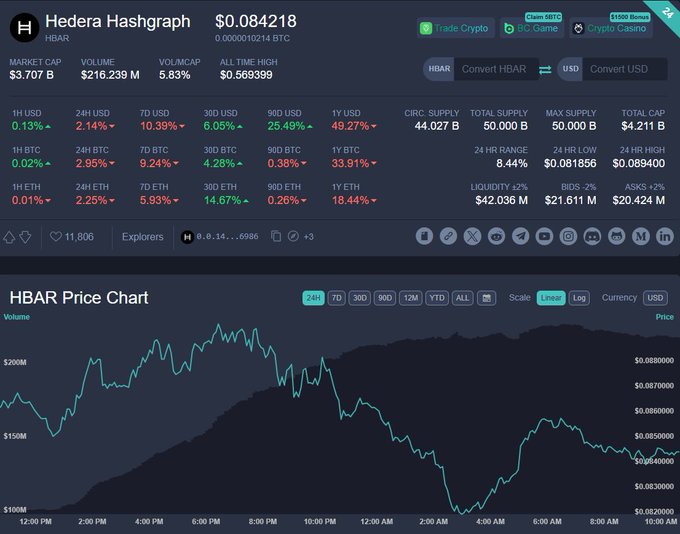The width and height of the screenshot is (680, 534).
Task: Click the 5.83% VOL/MCAP value
Action: [174, 75]
